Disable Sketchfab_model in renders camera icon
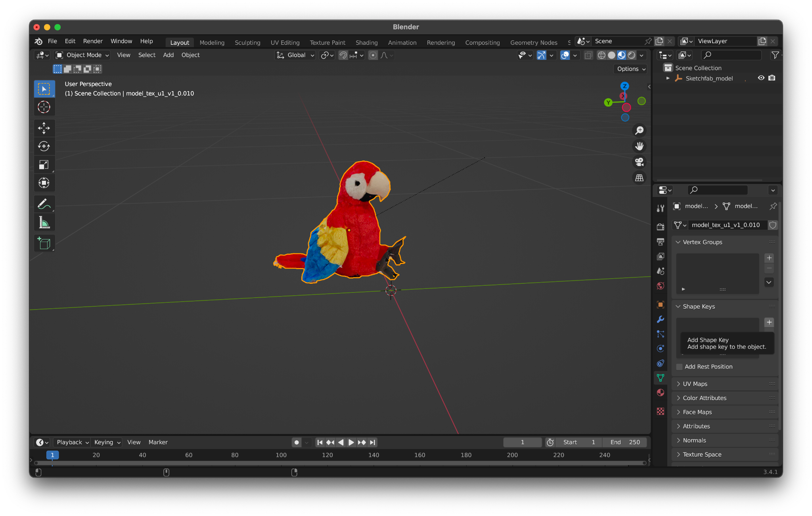 (x=772, y=78)
